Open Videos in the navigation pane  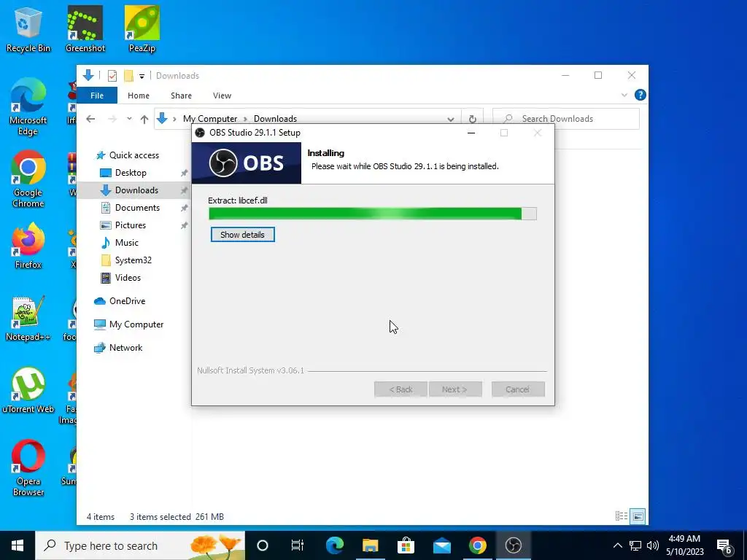coord(128,278)
